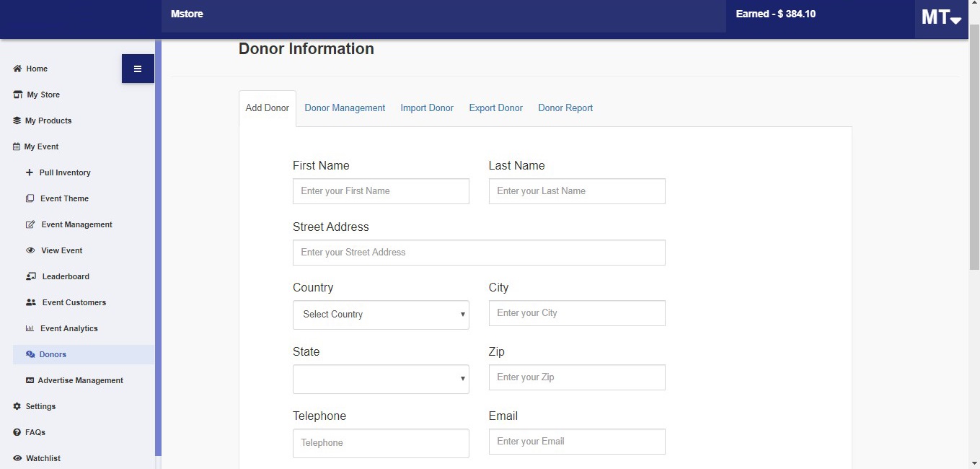Open the Settings sidebar link

point(40,406)
